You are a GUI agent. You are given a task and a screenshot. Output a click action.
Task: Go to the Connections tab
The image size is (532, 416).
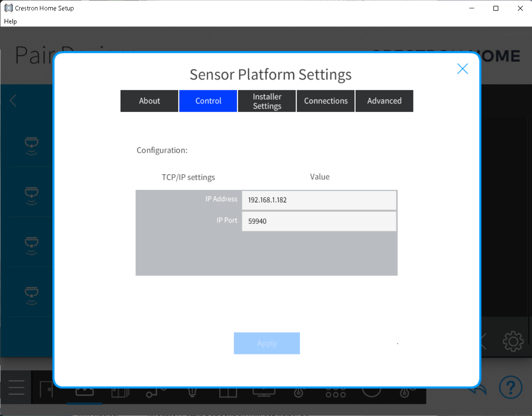pyautogui.click(x=326, y=101)
